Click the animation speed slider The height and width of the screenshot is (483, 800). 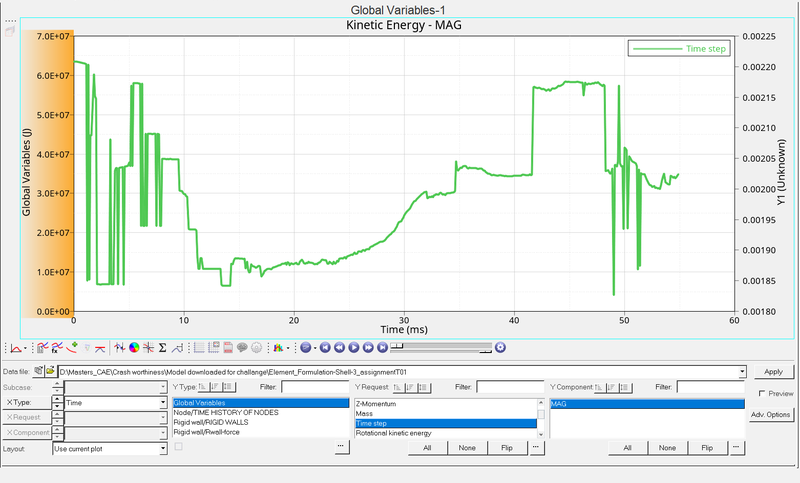pyautogui.click(x=440, y=347)
